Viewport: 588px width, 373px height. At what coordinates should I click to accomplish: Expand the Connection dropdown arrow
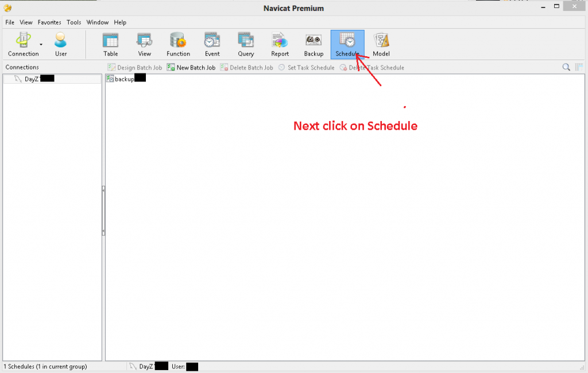[41, 44]
